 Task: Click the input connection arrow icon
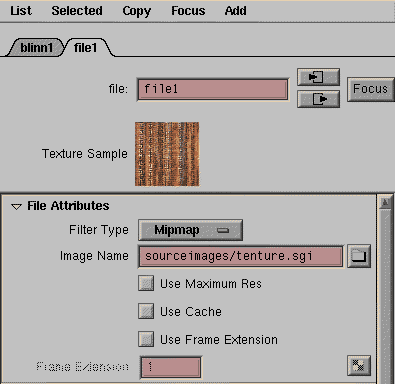(x=318, y=77)
